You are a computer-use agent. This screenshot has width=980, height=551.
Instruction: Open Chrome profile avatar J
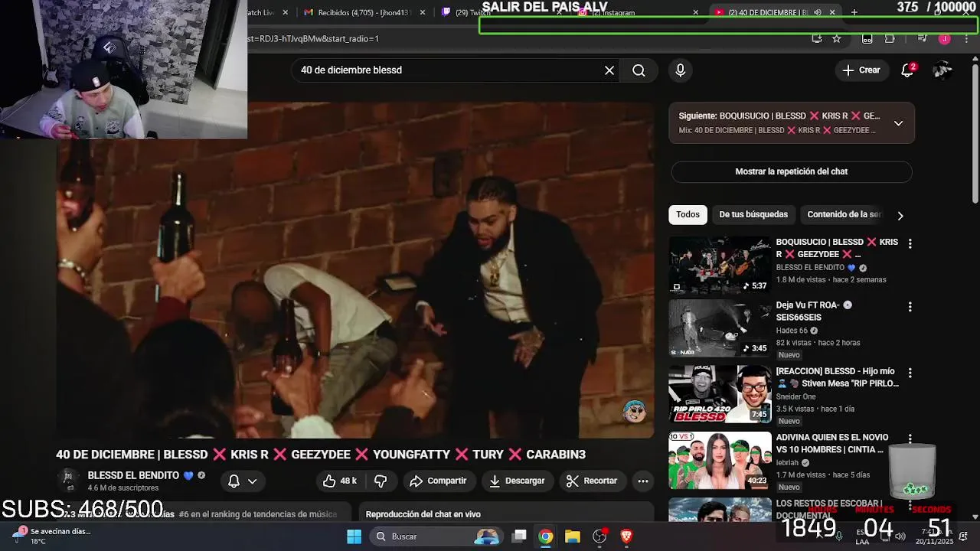[945, 38]
